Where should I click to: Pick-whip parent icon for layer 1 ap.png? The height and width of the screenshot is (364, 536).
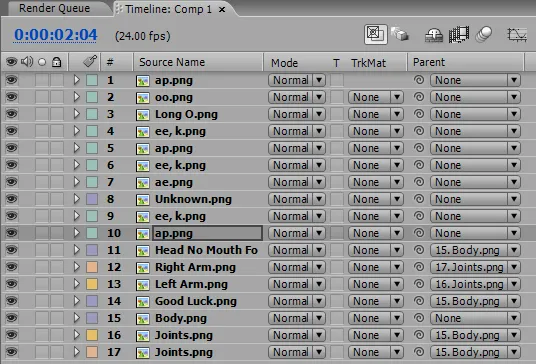(419, 80)
